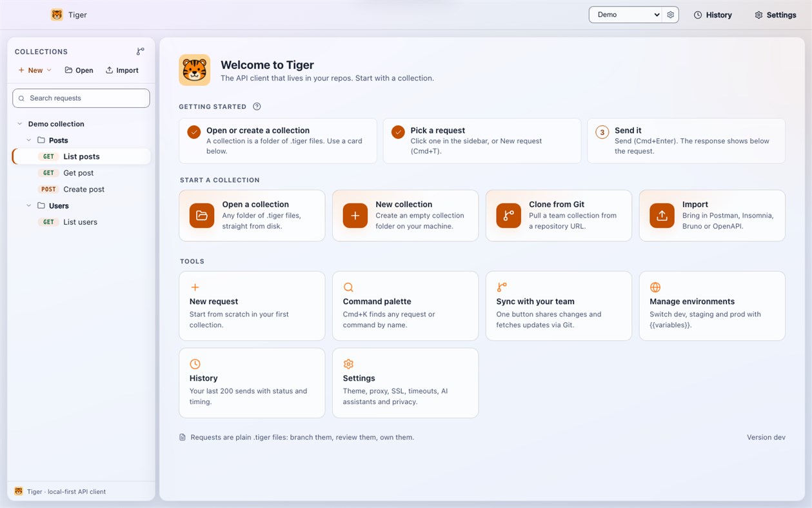Open History from the top bar
Image resolution: width=812 pixels, height=508 pixels.
click(713, 15)
